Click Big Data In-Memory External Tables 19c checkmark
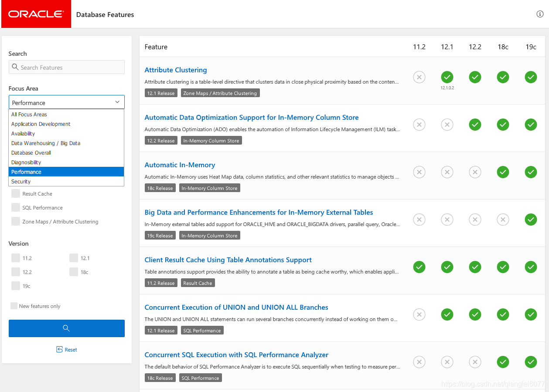The width and height of the screenshot is (549, 392). [531, 220]
